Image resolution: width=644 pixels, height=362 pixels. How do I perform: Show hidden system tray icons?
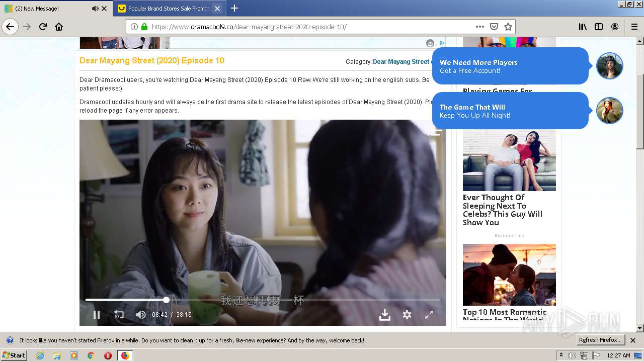561,355
